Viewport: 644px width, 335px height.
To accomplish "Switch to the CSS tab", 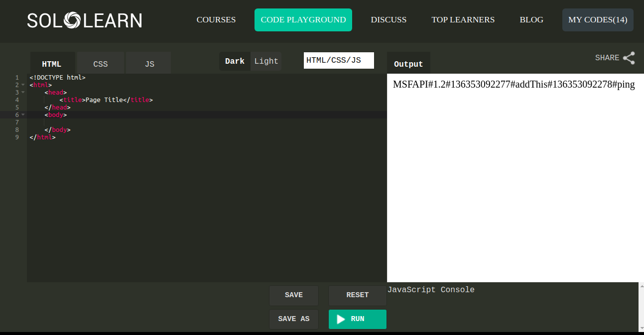I will 100,64.
